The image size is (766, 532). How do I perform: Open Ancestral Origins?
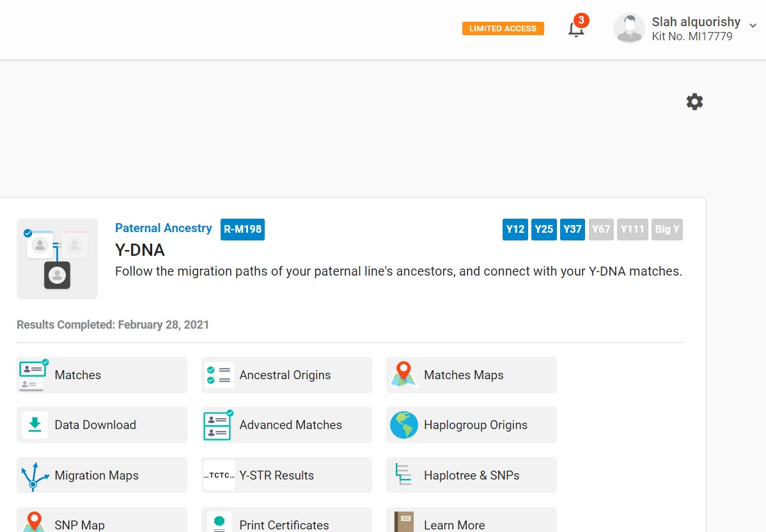pos(285,375)
